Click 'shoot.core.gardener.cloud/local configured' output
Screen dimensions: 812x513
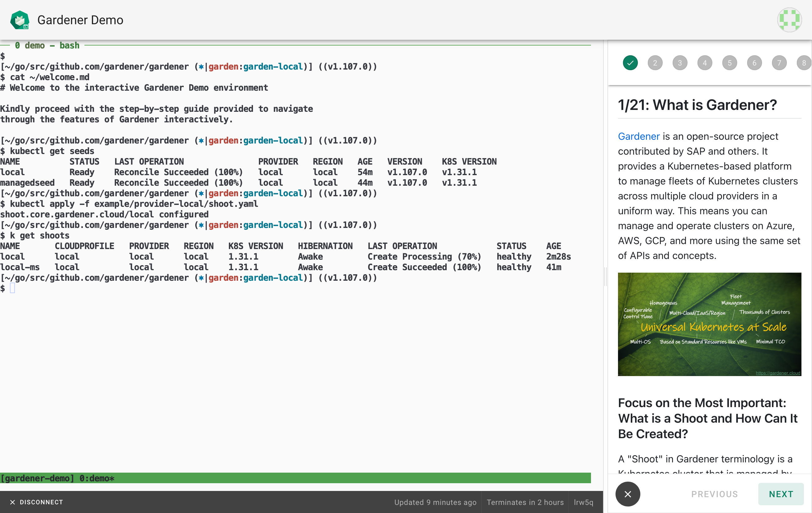pos(104,214)
